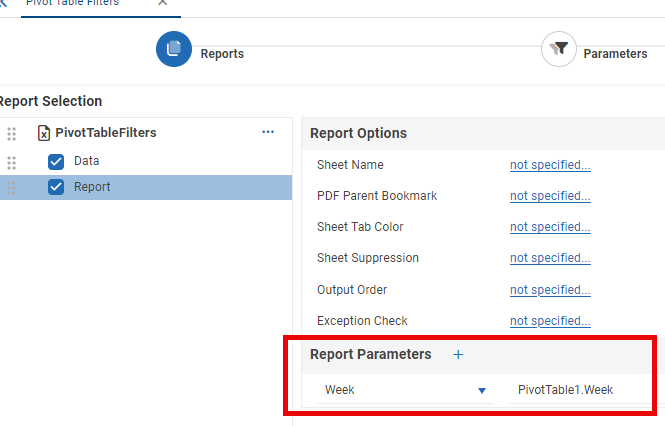Uncheck the Data sheet checkbox
This screenshot has height=426, width=665.
click(x=56, y=161)
